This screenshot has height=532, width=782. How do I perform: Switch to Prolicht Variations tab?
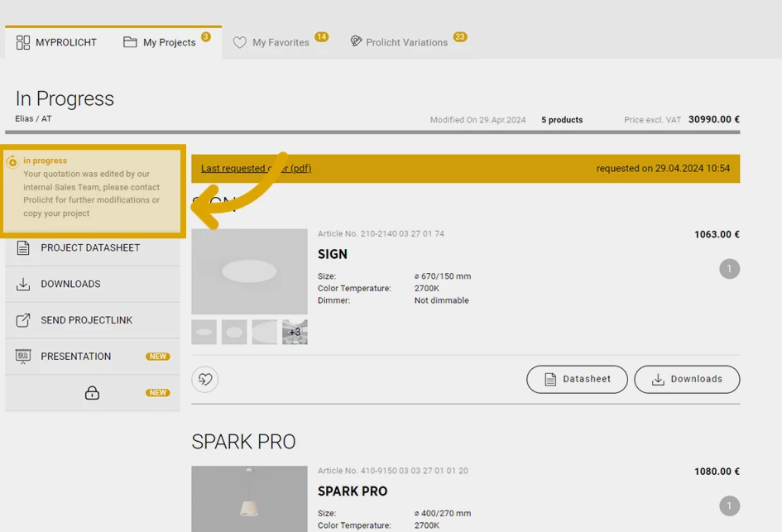click(x=406, y=43)
